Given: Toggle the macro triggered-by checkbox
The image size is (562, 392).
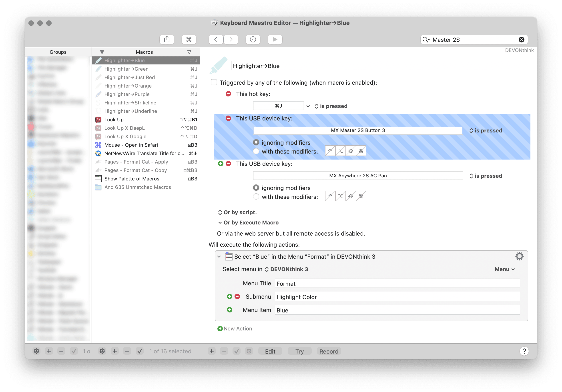Looking at the screenshot, I should pyautogui.click(x=214, y=82).
